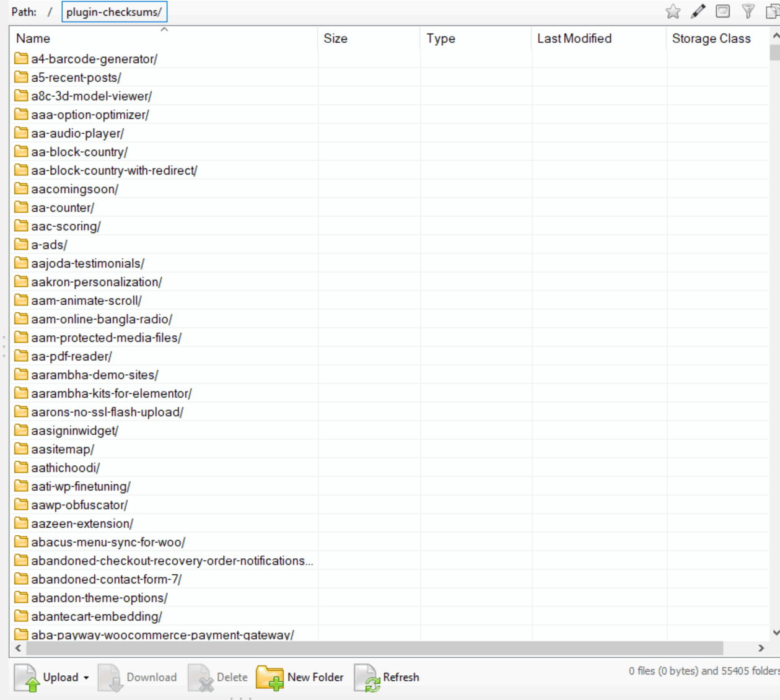780x700 pixels.
Task: Click the status text showing 55405 folders
Action: pyautogui.click(x=704, y=671)
